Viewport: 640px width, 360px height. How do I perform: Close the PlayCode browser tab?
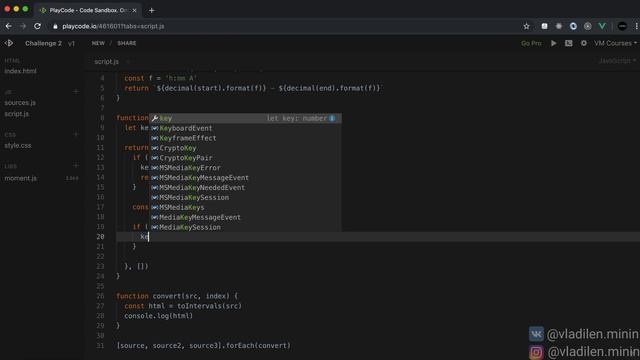click(x=134, y=10)
